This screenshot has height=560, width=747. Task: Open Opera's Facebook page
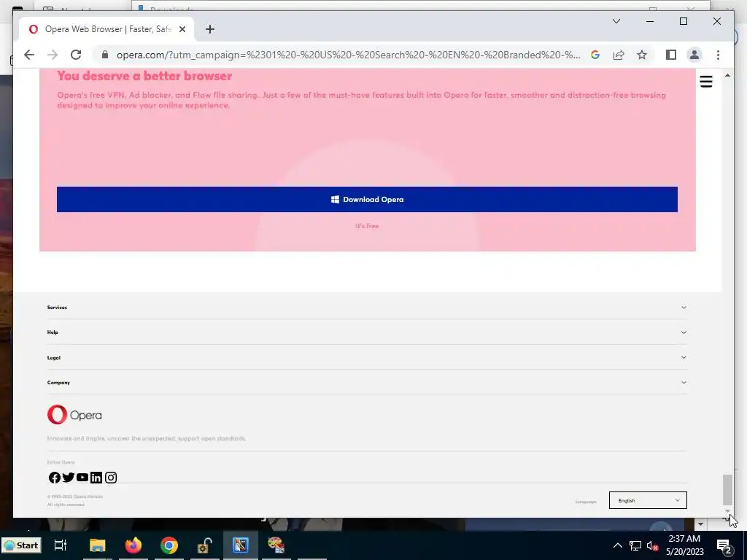(54, 477)
